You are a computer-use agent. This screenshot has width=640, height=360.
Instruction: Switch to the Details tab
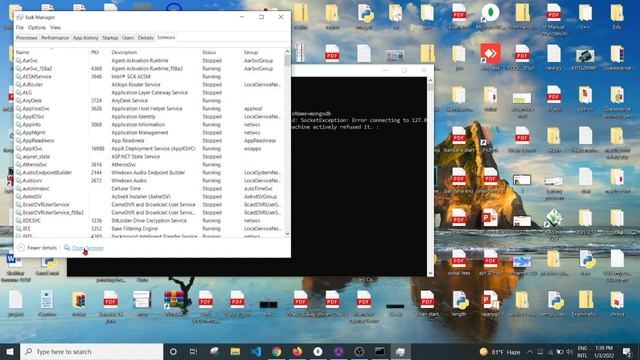click(x=145, y=38)
